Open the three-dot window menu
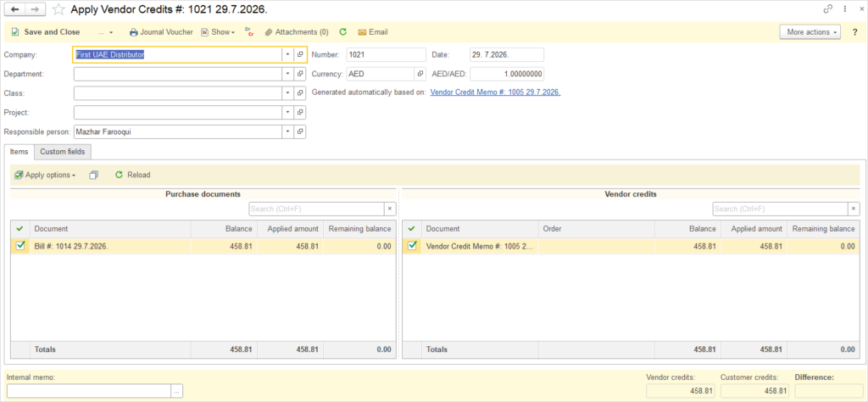This screenshot has height=402, width=868. click(x=845, y=8)
